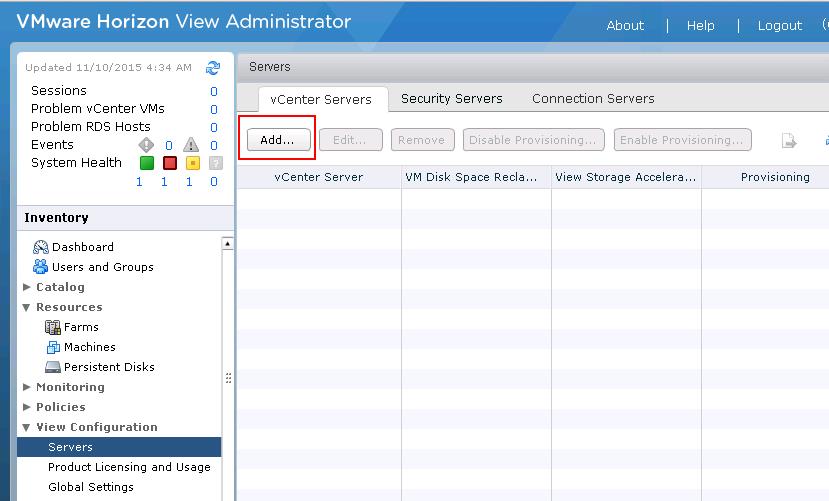Switch to the Connection Servers tab
The image size is (829, 501).
[593, 99]
